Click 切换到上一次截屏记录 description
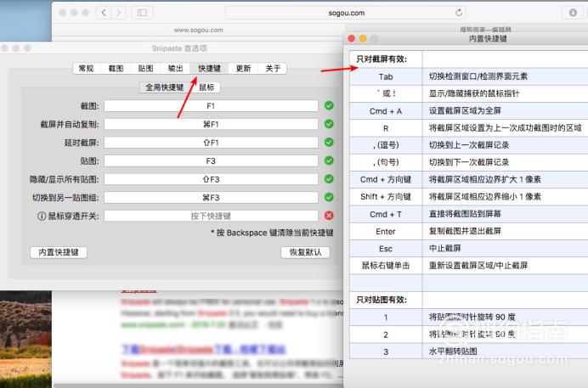 [x=469, y=145]
